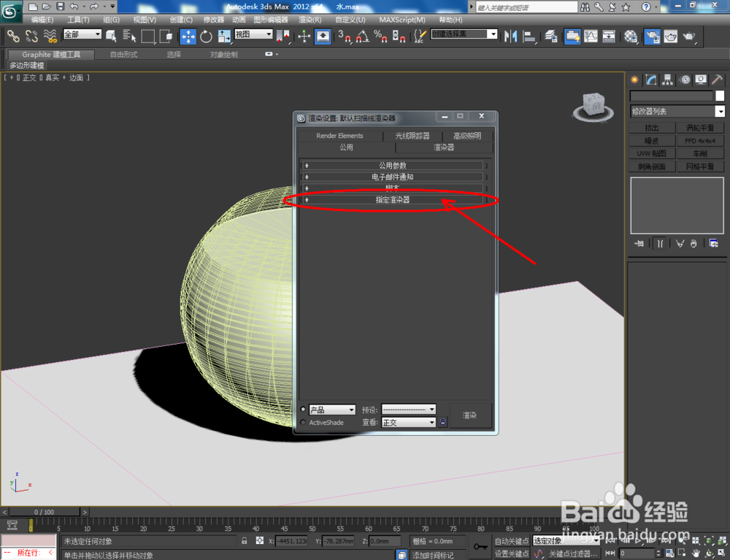Click the search keyword input field

click(526, 7)
